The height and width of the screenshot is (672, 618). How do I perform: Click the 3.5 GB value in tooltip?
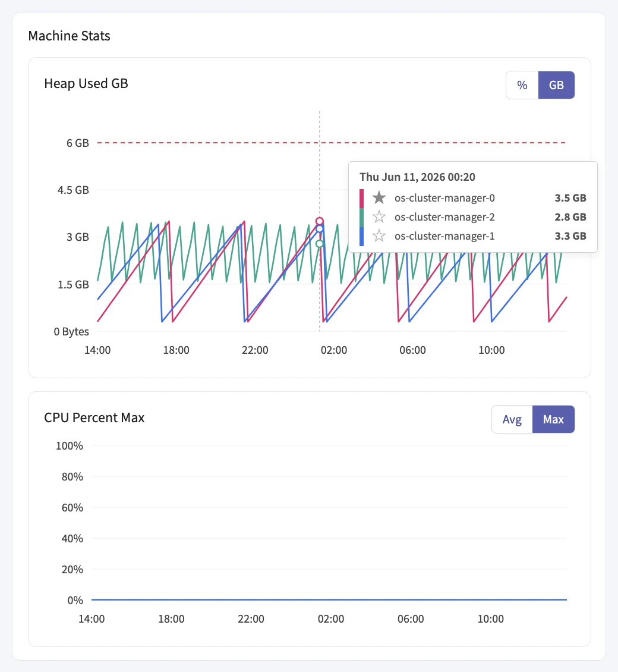[570, 198]
